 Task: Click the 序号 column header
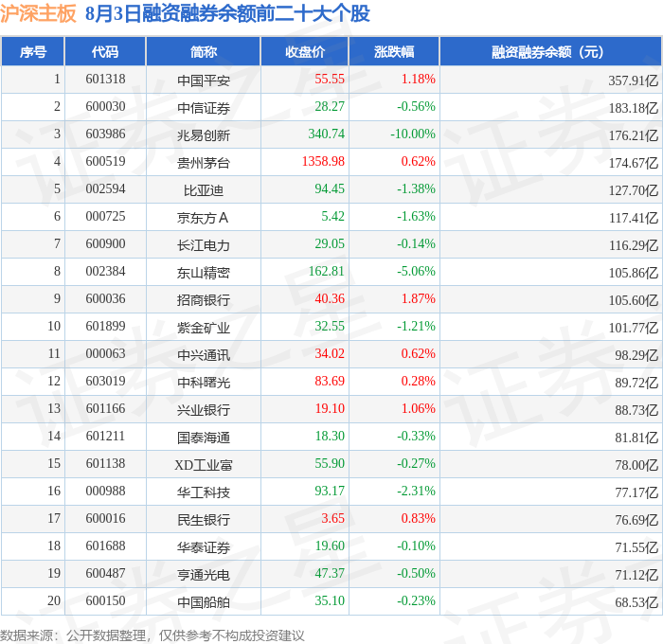[32, 51]
